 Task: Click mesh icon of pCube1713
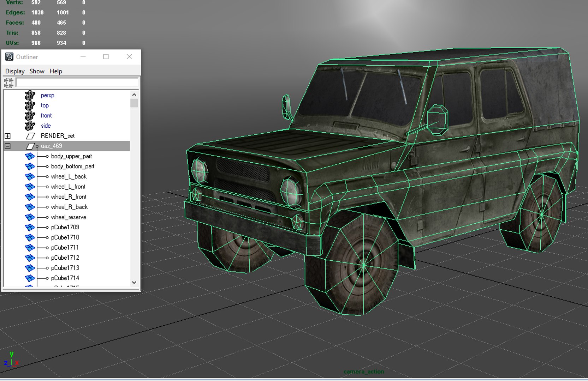tap(30, 268)
